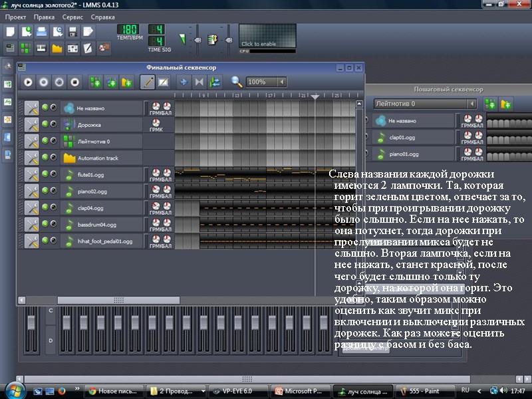Add a sample track in song editor
This screenshot has width=532, height=399.
pyautogui.click(x=111, y=82)
